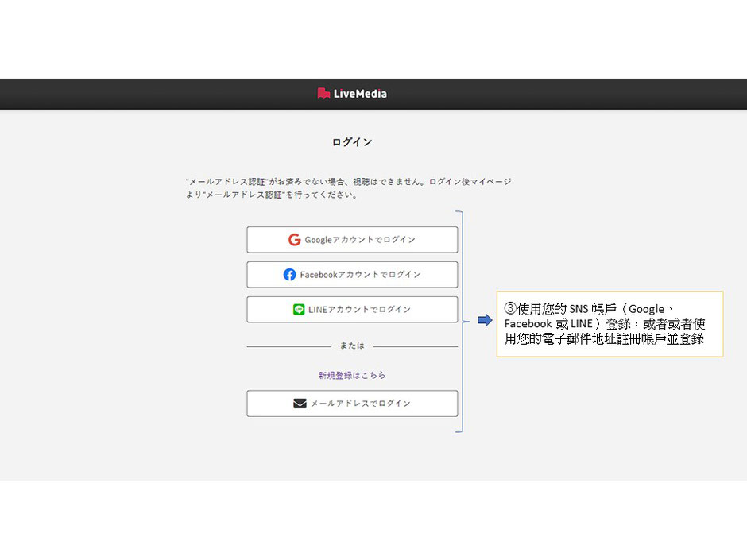
Task: Click the または divider label
Action: pos(352,346)
